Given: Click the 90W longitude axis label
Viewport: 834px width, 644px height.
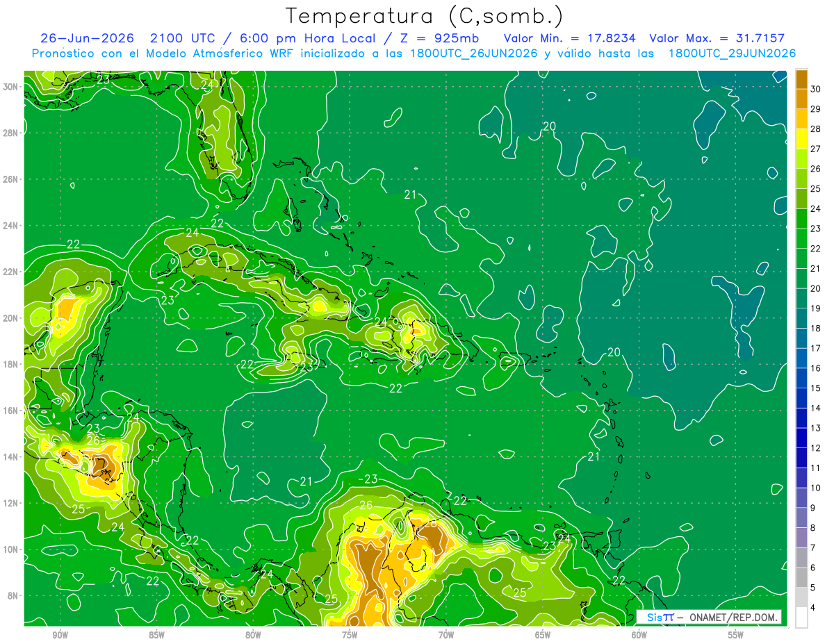Looking at the screenshot, I should click(60, 635).
